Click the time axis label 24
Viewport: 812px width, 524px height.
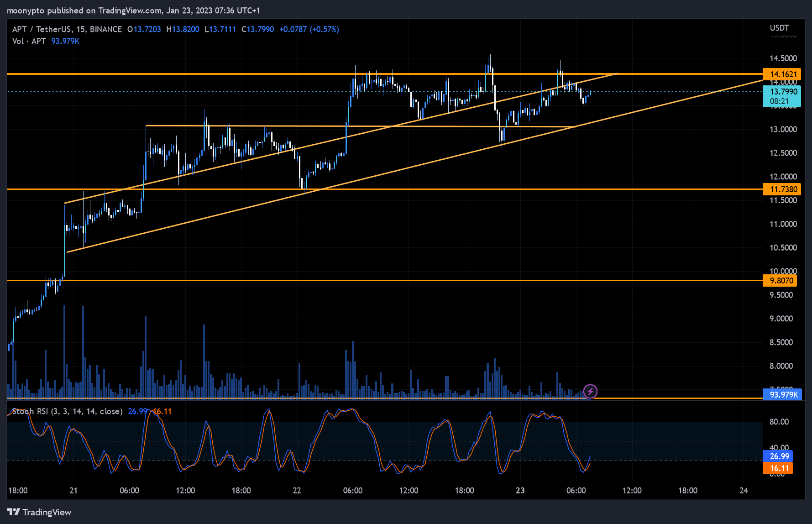[744, 490]
